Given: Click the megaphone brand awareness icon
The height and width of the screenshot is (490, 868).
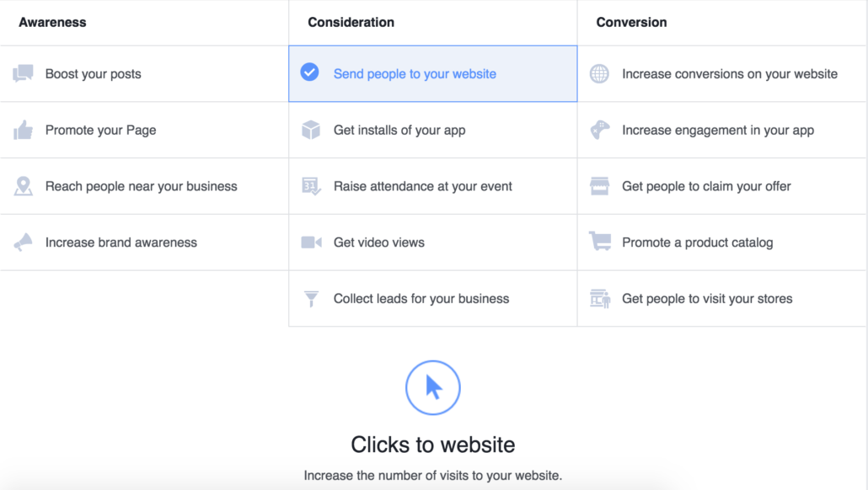Looking at the screenshot, I should pyautogui.click(x=23, y=242).
